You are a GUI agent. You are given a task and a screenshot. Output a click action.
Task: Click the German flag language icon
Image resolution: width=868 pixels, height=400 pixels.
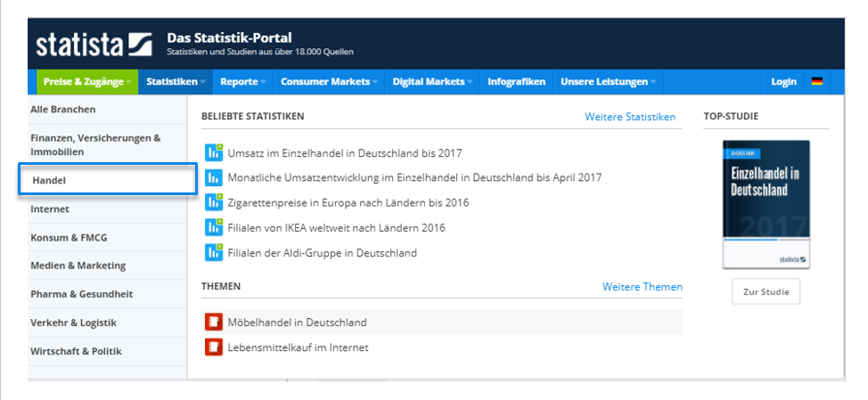(817, 81)
